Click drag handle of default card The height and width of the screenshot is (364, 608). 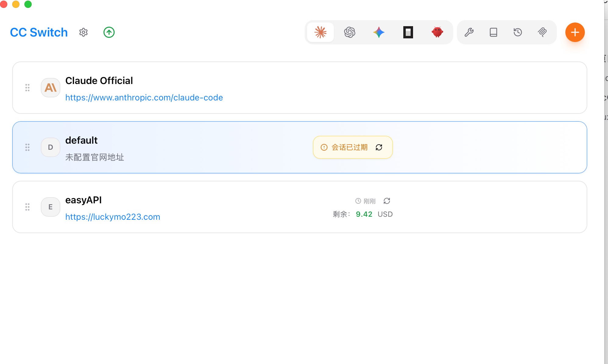(27, 147)
